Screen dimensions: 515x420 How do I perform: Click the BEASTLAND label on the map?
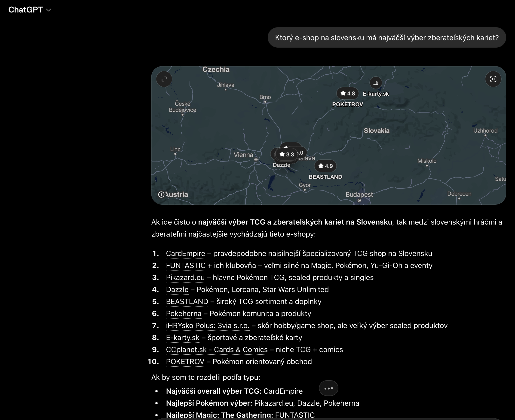pos(325,177)
